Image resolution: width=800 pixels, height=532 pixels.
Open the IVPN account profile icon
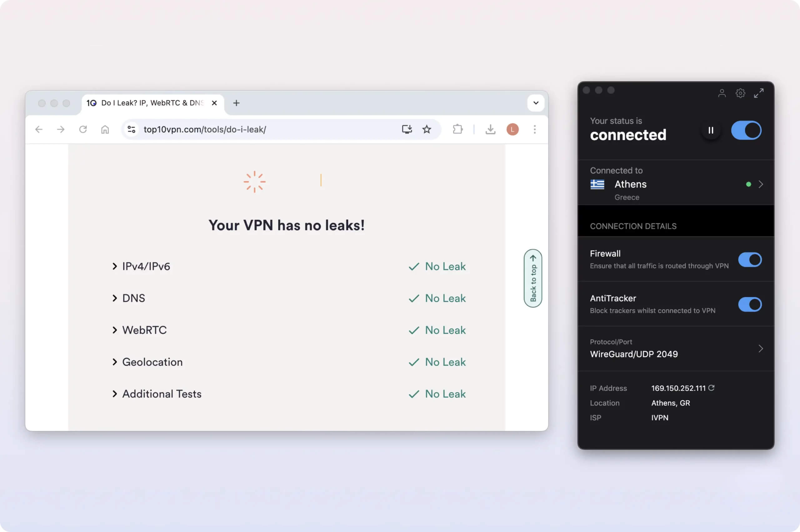pos(722,93)
